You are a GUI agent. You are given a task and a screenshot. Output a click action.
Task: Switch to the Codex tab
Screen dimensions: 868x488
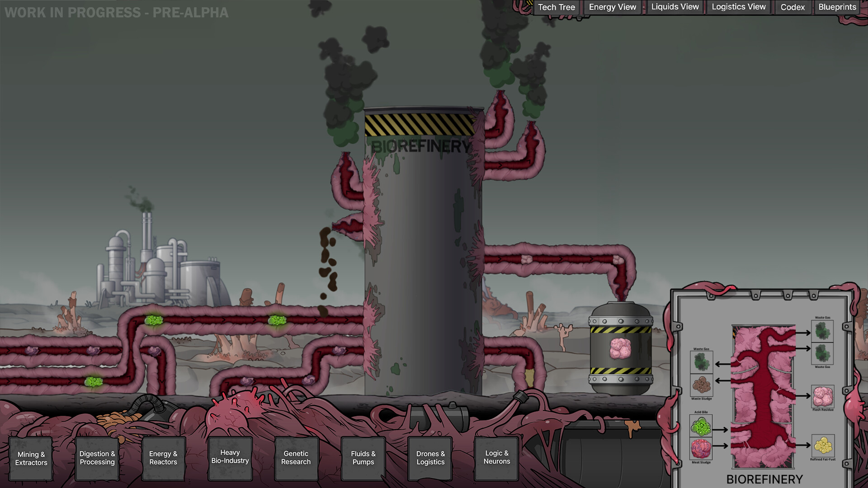pyautogui.click(x=792, y=7)
